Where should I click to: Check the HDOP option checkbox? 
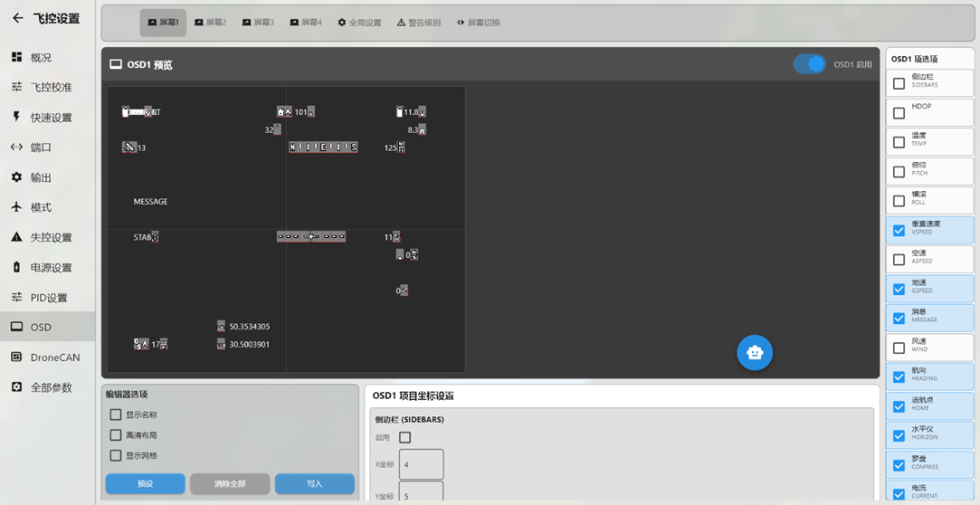tap(899, 113)
